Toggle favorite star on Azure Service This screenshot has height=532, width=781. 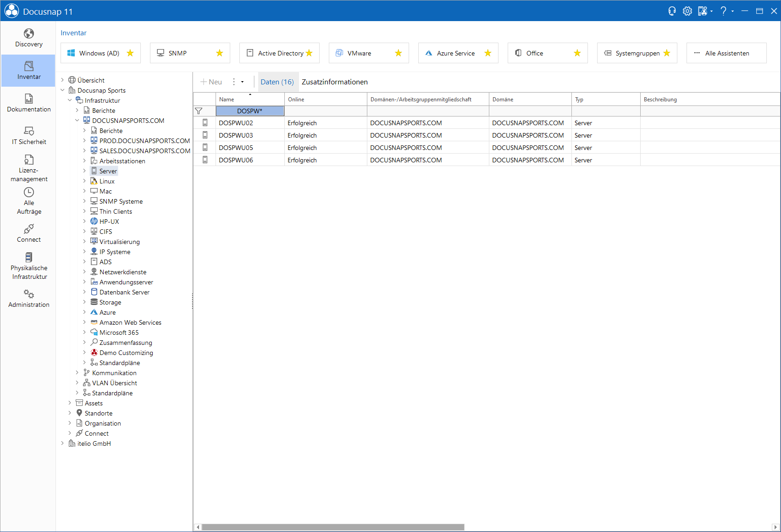[488, 53]
